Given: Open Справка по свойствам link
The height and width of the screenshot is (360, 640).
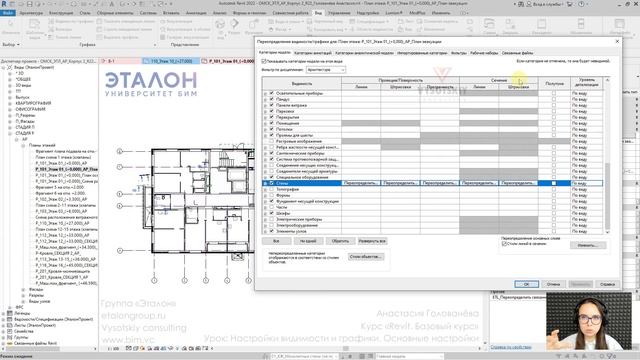Looking at the screenshot, I should click(511, 347).
